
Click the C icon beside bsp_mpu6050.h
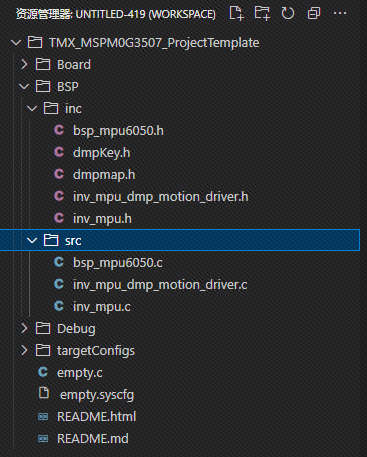pyautogui.click(x=59, y=130)
